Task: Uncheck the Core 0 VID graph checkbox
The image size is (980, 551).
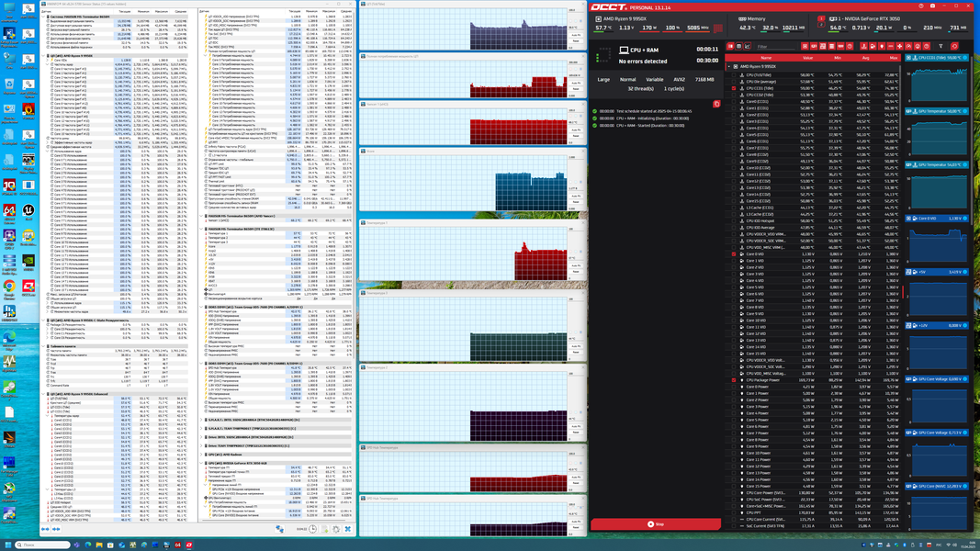Action: click(x=734, y=254)
